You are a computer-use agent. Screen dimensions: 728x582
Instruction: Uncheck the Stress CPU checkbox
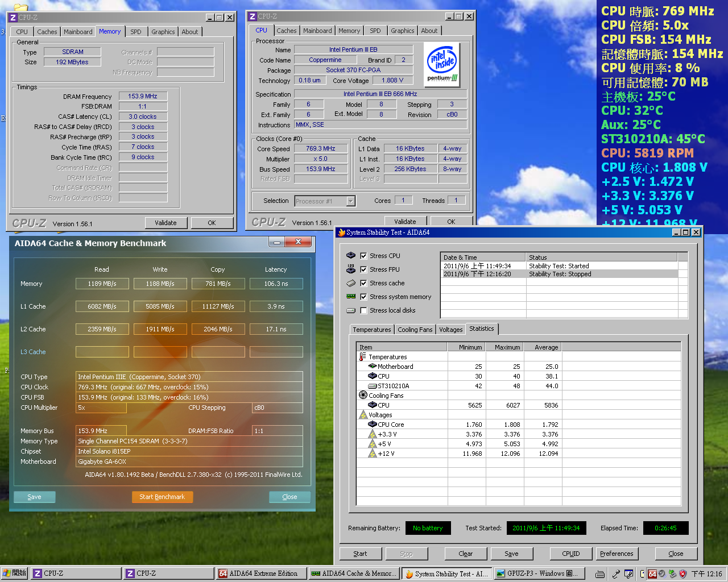tap(363, 256)
